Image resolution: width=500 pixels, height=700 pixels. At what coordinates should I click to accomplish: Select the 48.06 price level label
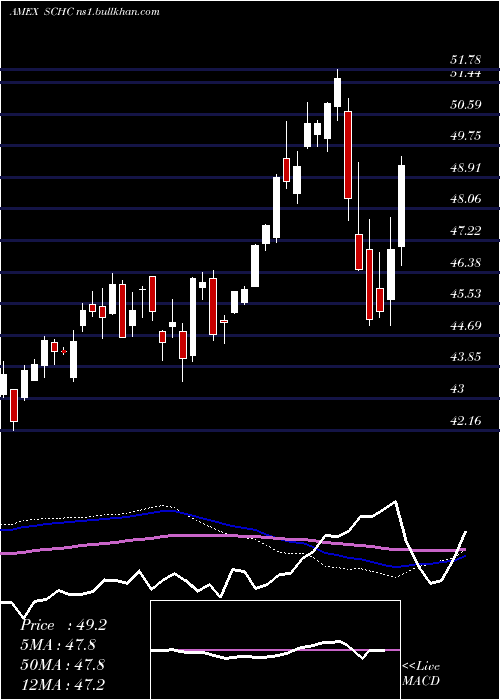465,199
